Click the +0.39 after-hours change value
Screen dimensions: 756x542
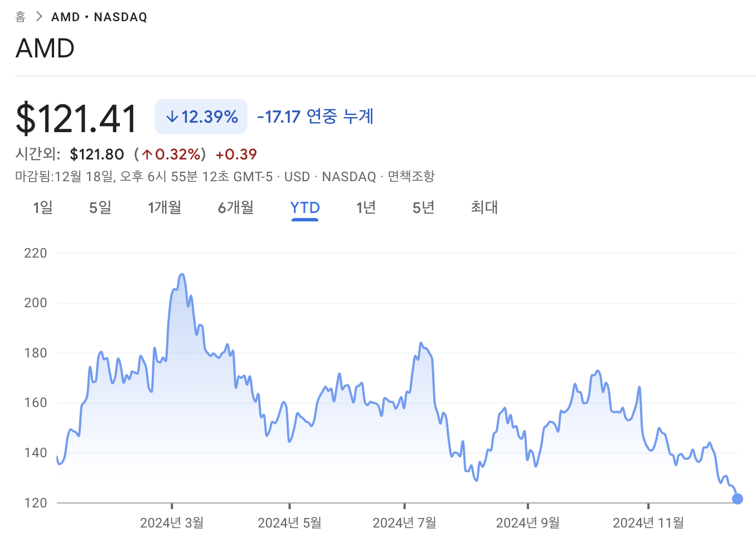click(236, 154)
